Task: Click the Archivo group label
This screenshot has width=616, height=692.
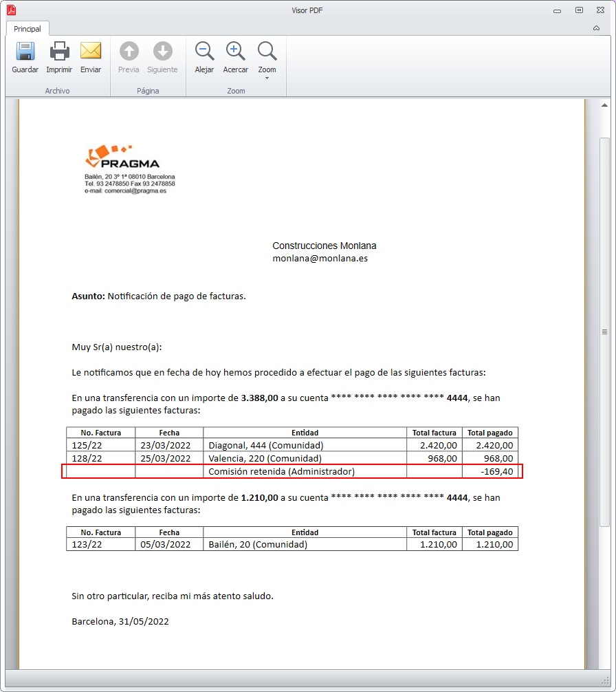Action: coord(57,91)
